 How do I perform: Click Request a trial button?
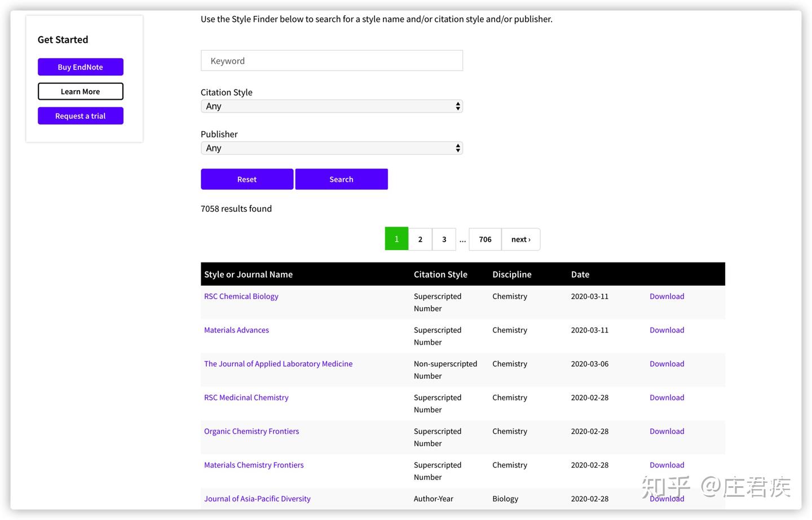tap(81, 116)
